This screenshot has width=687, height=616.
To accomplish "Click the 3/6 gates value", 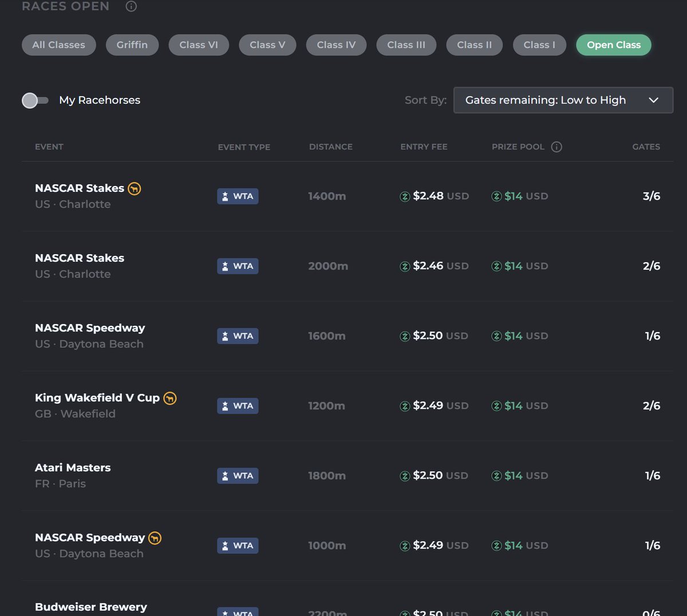I will pos(652,196).
